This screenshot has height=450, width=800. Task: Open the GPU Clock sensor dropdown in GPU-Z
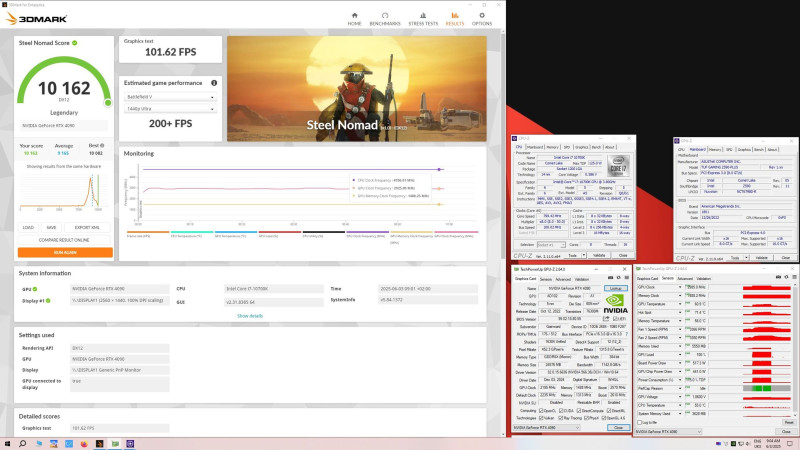click(680, 287)
